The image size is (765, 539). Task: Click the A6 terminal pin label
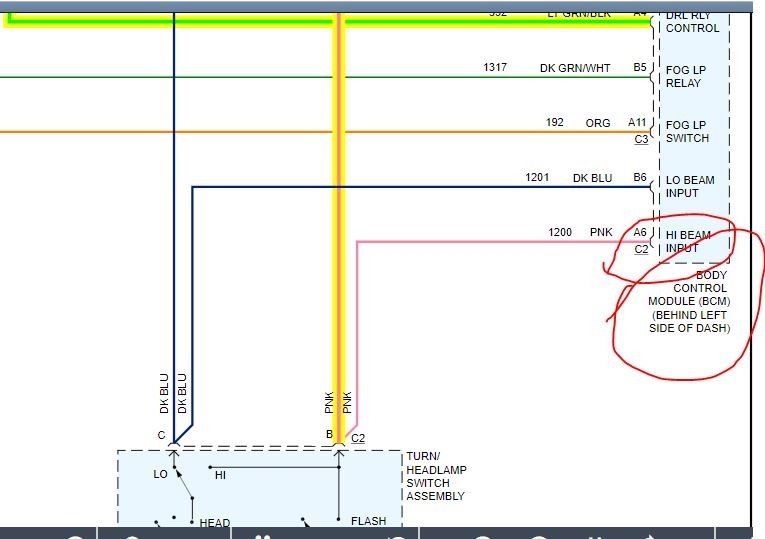640,232
